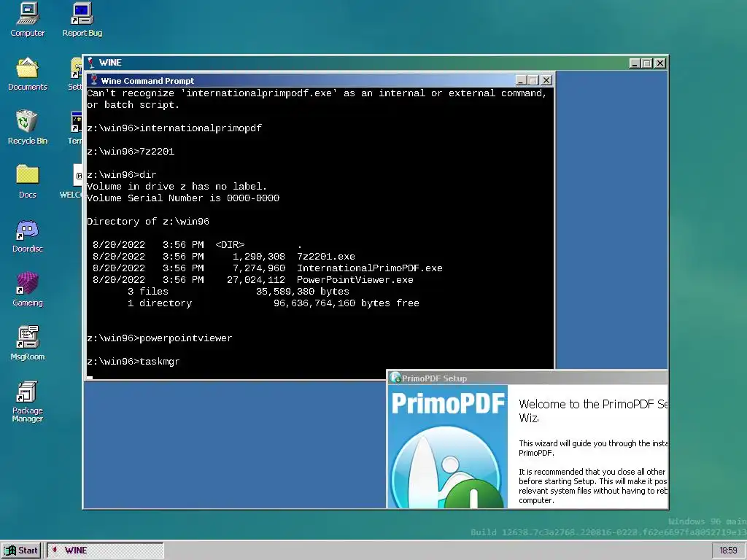Click the taskmgr command line
The image size is (747, 560).
tap(133, 362)
